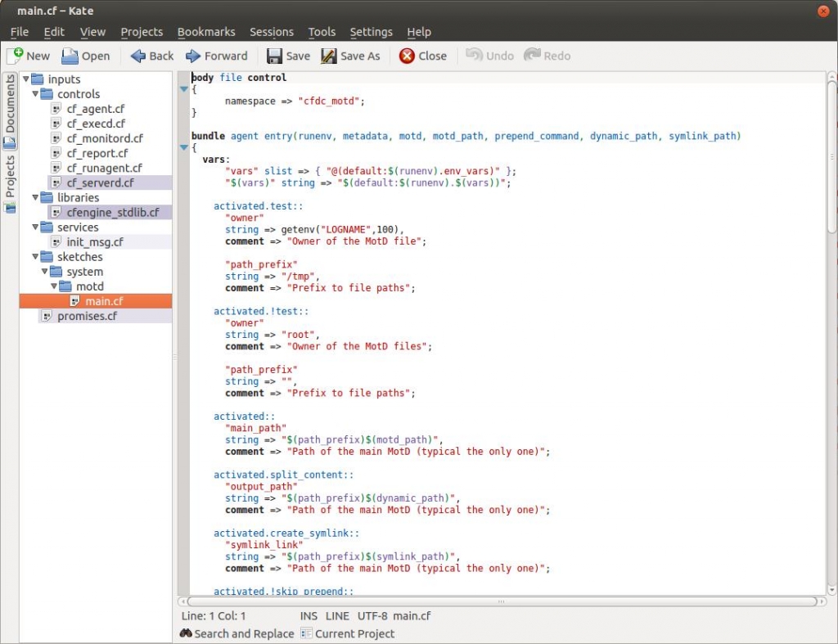Select promises.cf in the project tree
838x644 pixels.
pyautogui.click(x=87, y=316)
